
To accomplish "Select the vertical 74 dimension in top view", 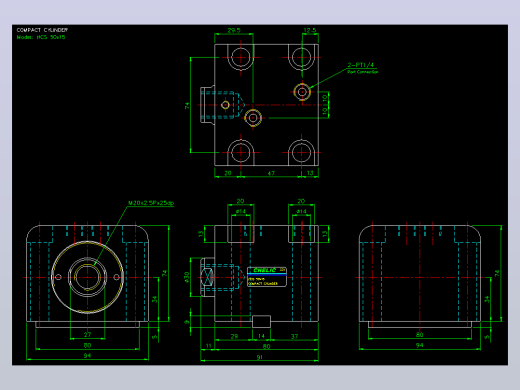I will coord(187,105).
